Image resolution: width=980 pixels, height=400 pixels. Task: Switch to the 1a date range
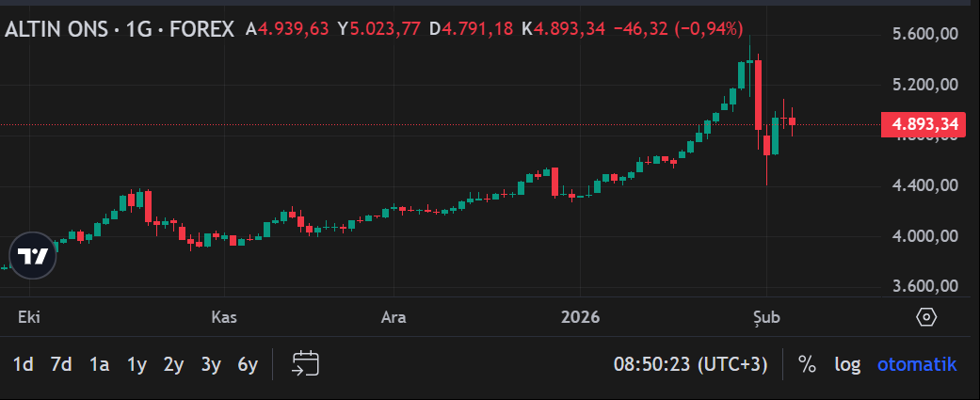pos(99,364)
